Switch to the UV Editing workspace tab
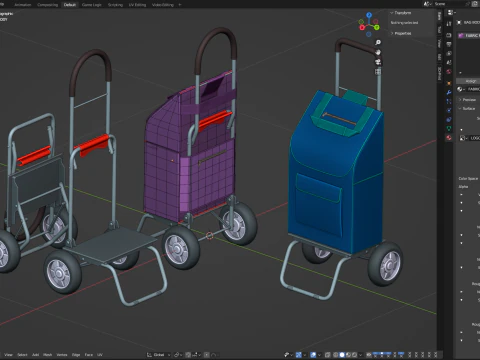The width and height of the screenshot is (480, 360). click(x=137, y=5)
